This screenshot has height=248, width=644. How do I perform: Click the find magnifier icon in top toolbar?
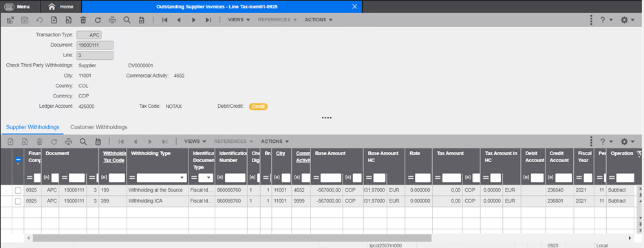coord(127,20)
